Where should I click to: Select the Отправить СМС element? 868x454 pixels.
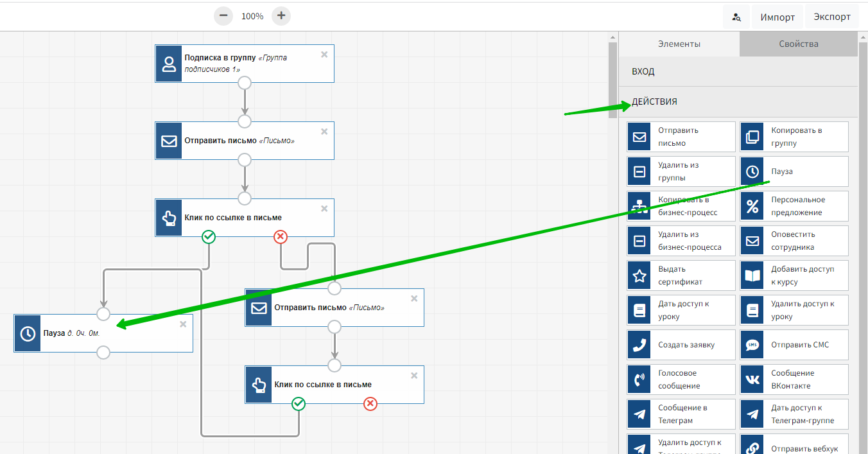794,345
